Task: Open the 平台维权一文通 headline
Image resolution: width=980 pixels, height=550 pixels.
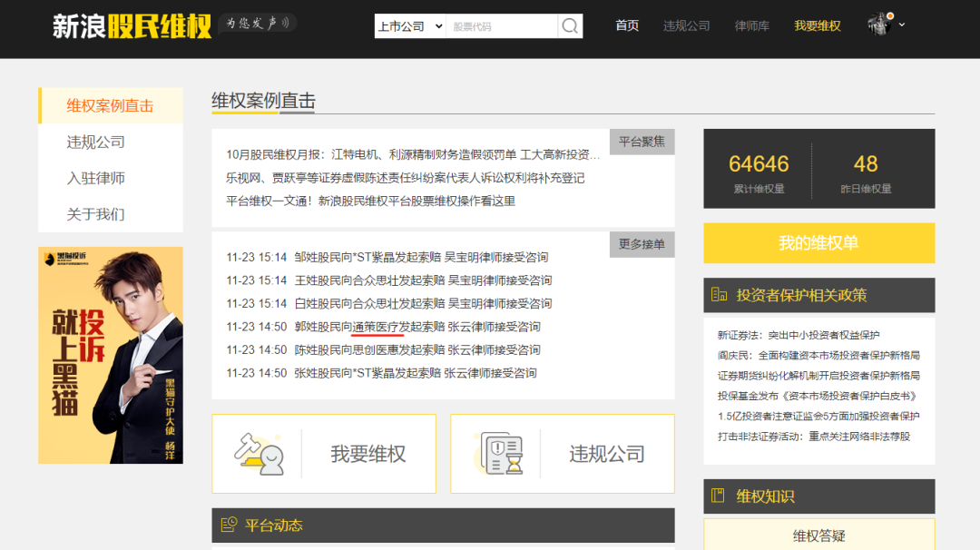Action: click(370, 201)
